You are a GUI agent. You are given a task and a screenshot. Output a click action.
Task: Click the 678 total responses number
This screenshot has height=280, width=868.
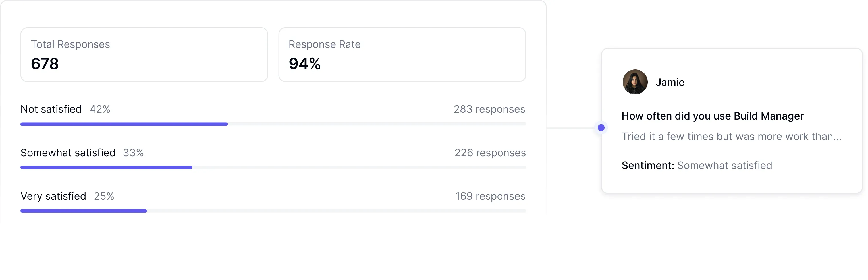(45, 64)
